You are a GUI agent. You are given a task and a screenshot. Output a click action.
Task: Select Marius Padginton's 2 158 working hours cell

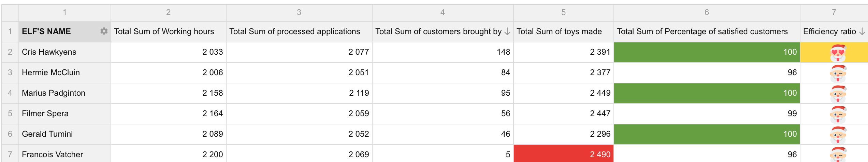pyautogui.click(x=169, y=93)
